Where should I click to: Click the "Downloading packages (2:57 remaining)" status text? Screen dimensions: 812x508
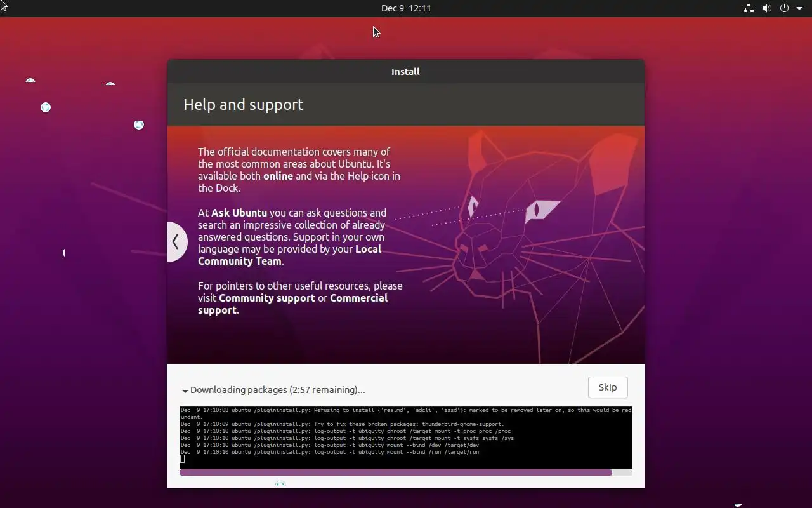coord(278,390)
